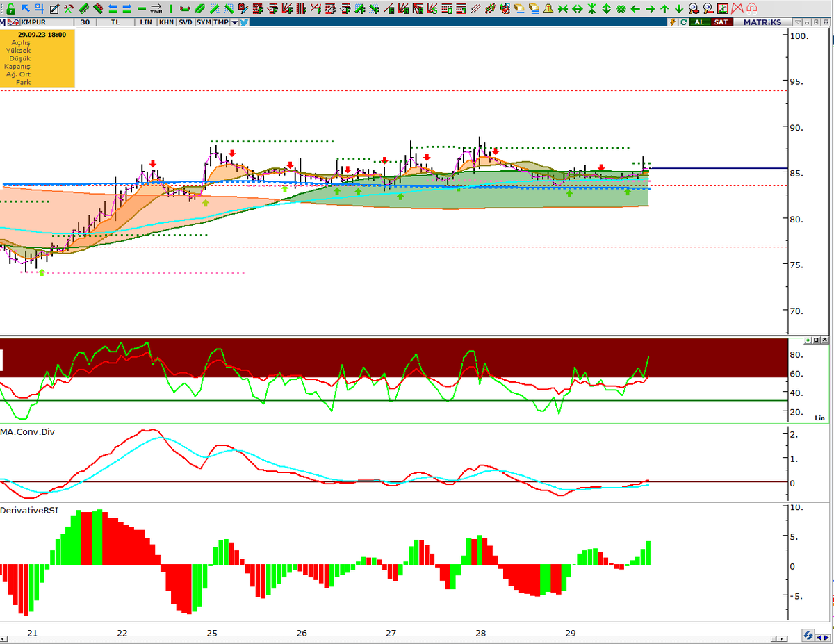The height and width of the screenshot is (644, 834).
Task: Click the zoom out magnifier icon
Action: (708, 9)
